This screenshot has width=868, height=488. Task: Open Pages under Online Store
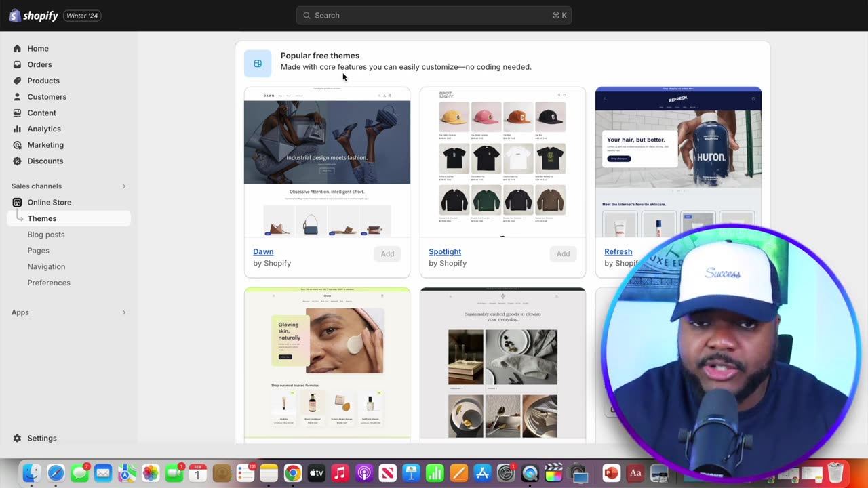[x=38, y=251]
